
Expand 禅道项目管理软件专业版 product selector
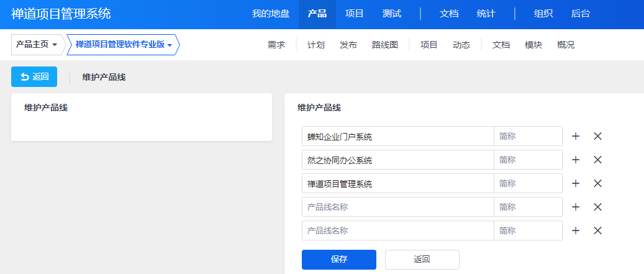[x=123, y=44]
